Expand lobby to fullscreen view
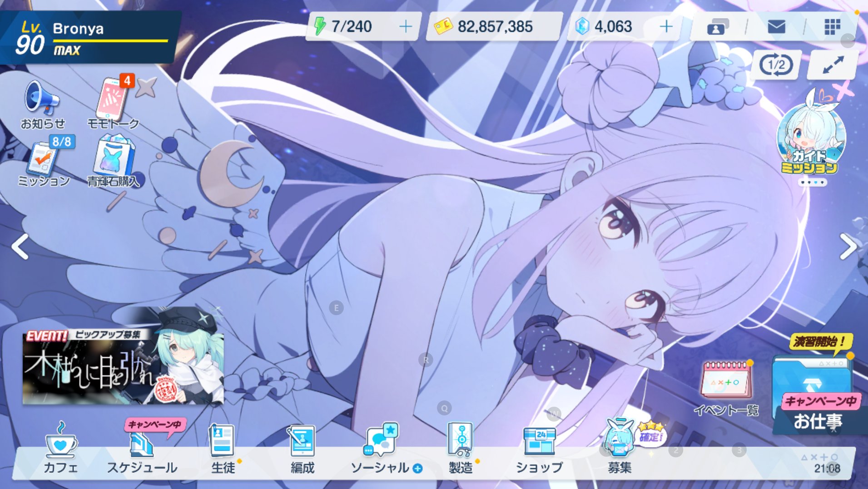This screenshot has width=868, height=489. coord(833,65)
